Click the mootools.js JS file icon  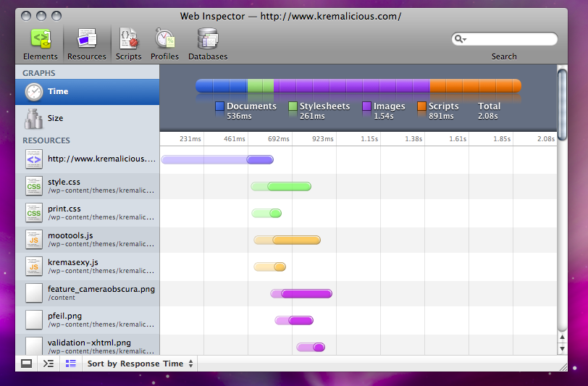[34, 240]
